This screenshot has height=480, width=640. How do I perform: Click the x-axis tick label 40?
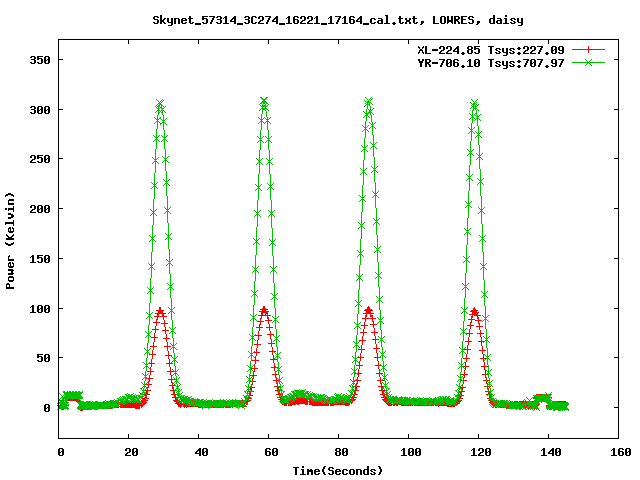[x=201, y=452]
